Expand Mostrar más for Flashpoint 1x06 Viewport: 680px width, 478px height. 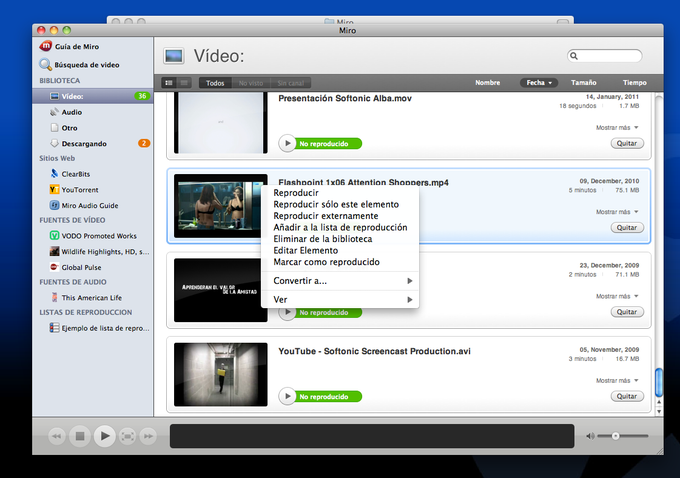(617, 212)
